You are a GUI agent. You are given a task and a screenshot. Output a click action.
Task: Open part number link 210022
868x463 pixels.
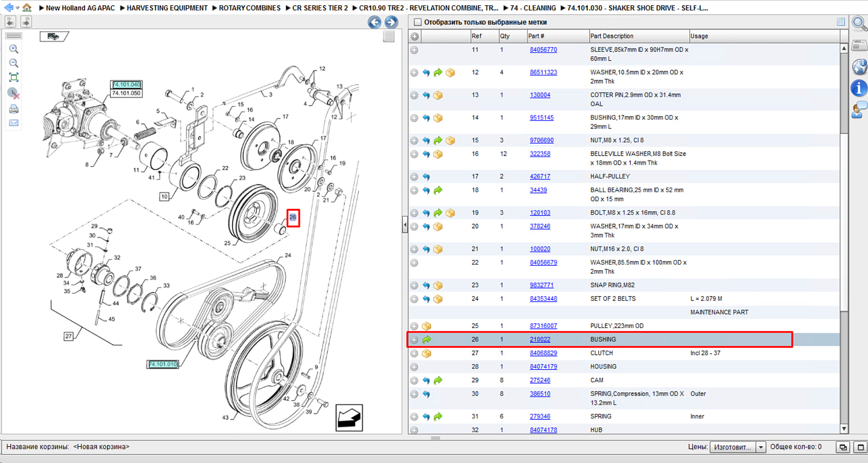click(x=540, y=339)
